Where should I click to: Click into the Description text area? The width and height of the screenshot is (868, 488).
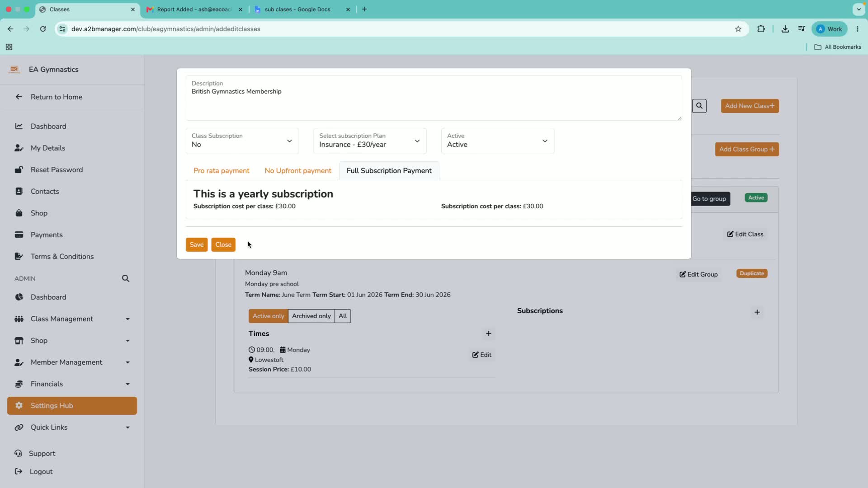pos(434,98)
